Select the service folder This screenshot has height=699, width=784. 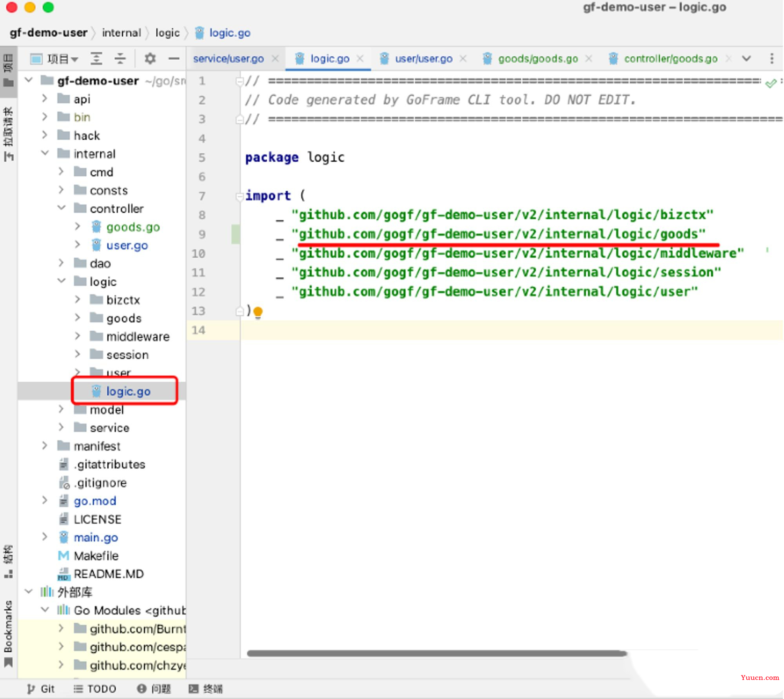109,428
